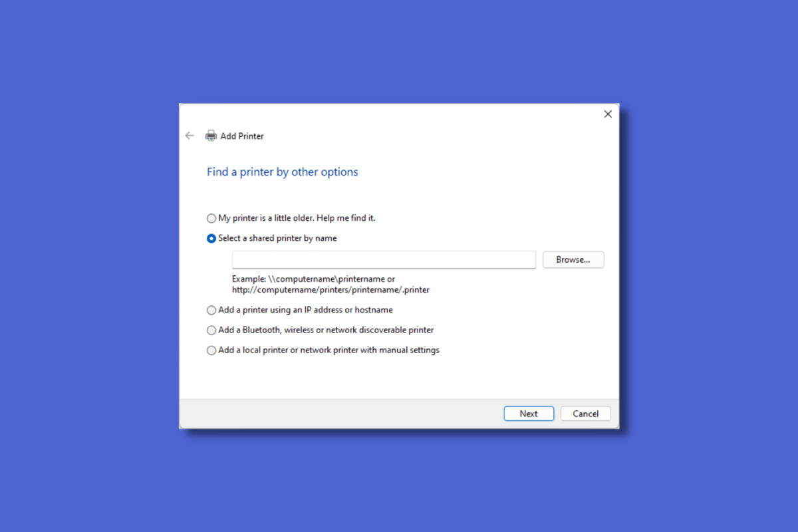The height and width of the screenshot is (532, 798).
Task: Click the printer icon beside Add Printer
Action: 211,136
